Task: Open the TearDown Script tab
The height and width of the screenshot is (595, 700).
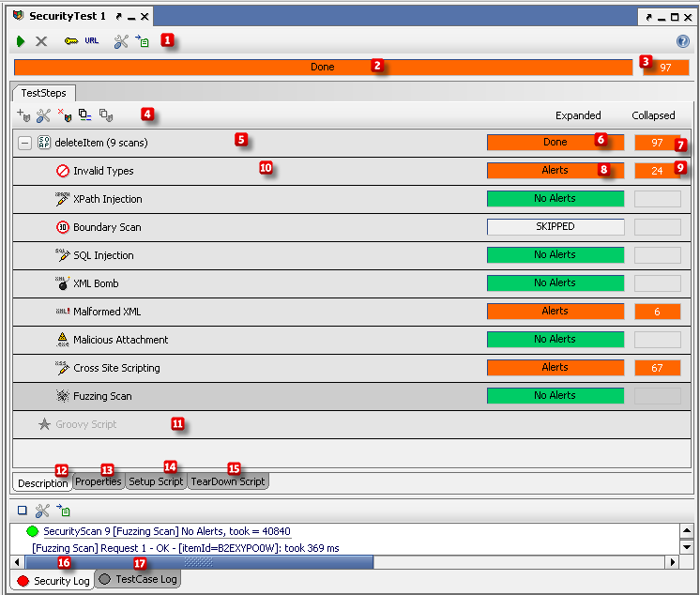Action: (228, 481)
